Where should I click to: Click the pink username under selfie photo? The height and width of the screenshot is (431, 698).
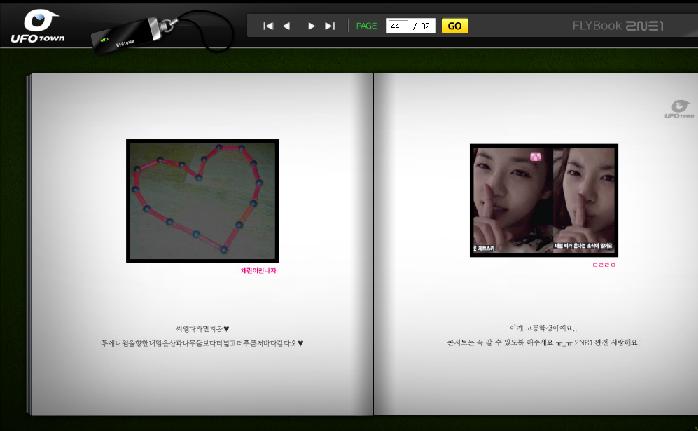tap(604, 265)
